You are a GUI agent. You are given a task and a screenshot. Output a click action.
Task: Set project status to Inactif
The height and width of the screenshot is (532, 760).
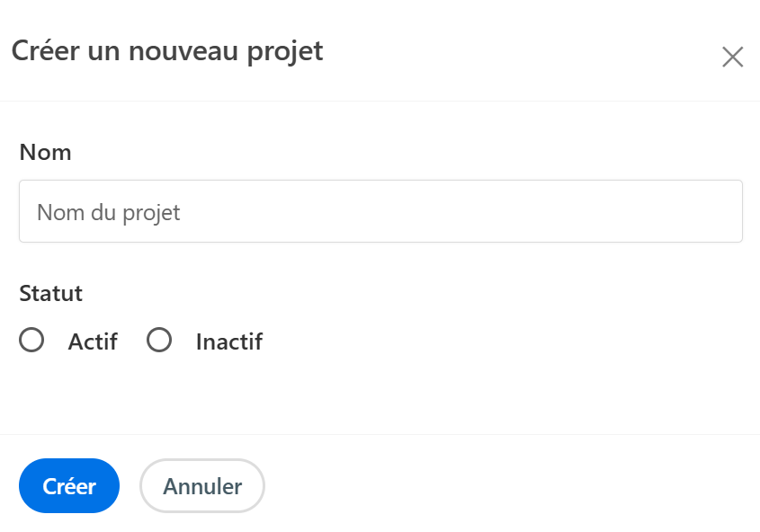[159, 341]
